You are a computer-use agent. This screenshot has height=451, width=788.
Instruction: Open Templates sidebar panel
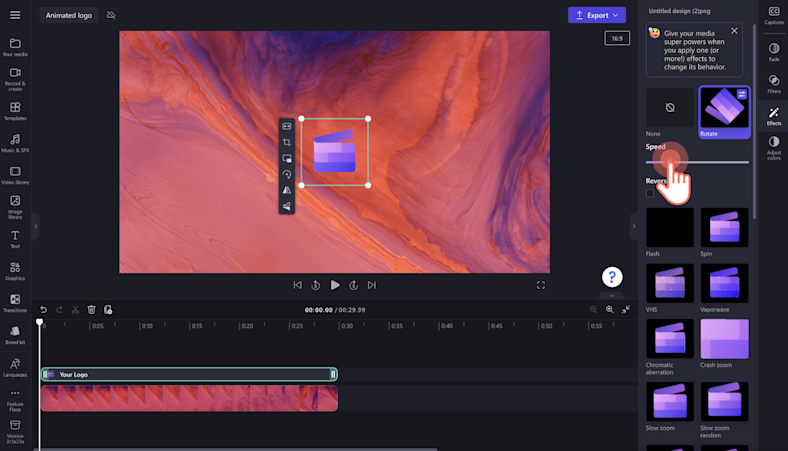[15, 111]
